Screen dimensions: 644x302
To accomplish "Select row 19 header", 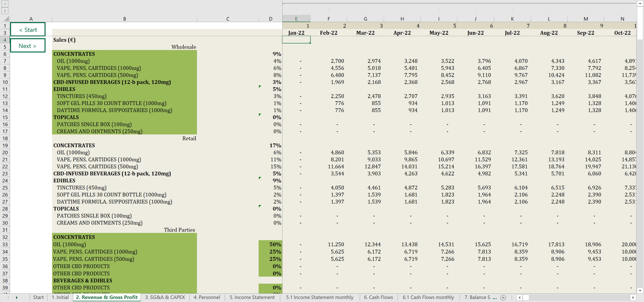I will pyautogui.click(x=5, y=145).
